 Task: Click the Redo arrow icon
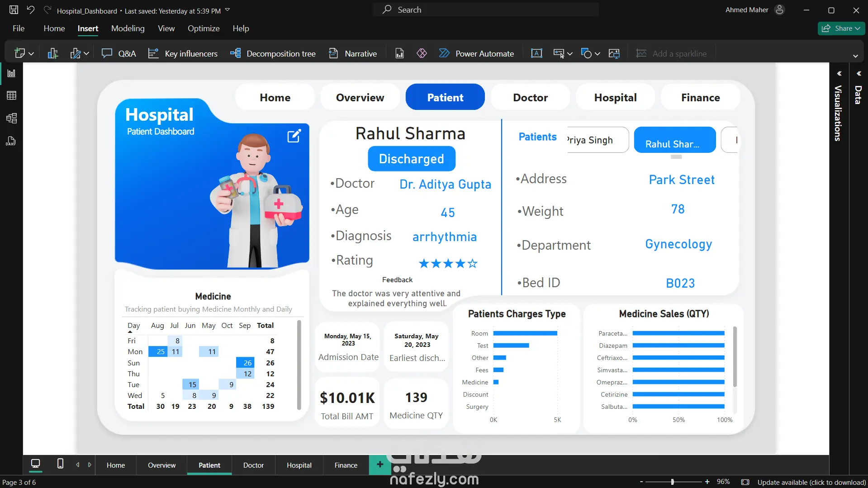point(47,9)
